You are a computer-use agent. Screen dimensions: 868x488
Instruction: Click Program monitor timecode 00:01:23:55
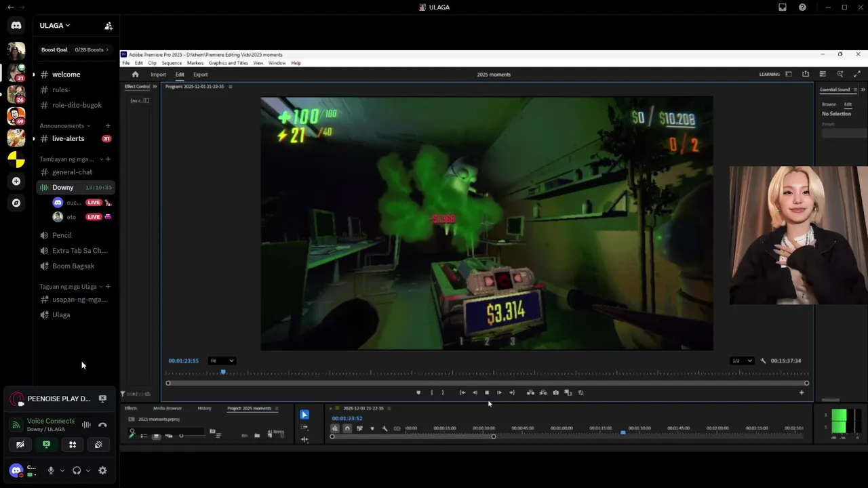(x=184, y=361)
